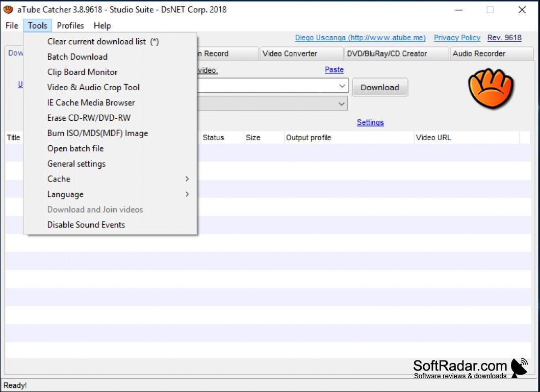Click the title bar app icon
This screenshot has height=392, width=540.
[8, 10]
